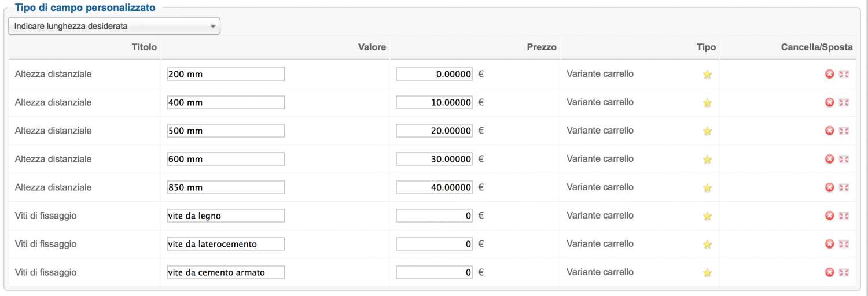The height and width of the screenshot is (296, 868).
Task: Click move icon for vite da legno row
Action: 844,216
